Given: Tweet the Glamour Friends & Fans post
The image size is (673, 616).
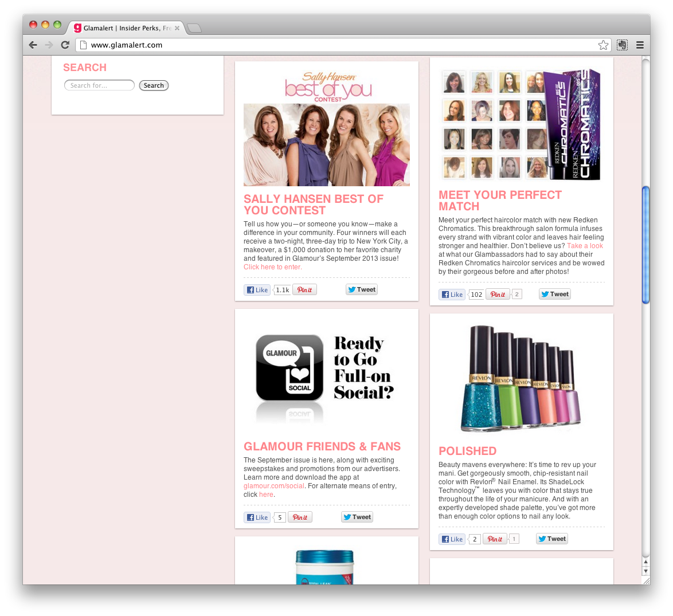Looking at the screenshot, I should click(x=357, y=517).
